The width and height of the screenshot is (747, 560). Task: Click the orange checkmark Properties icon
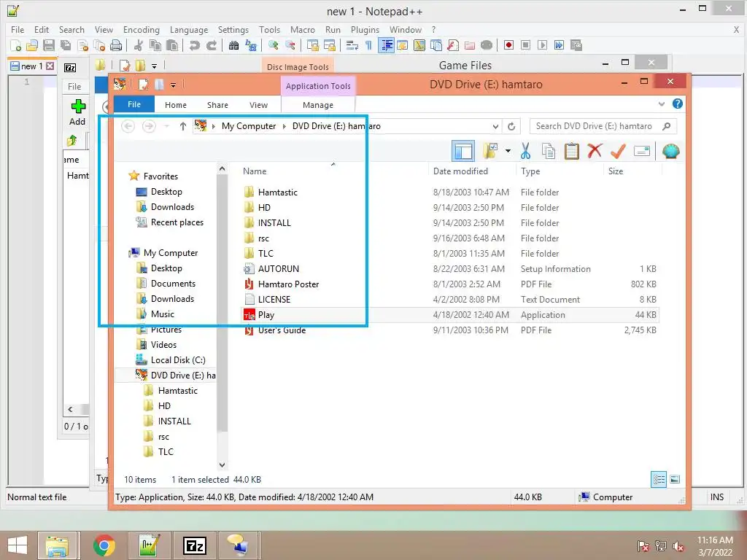click(x=618, y=152)
